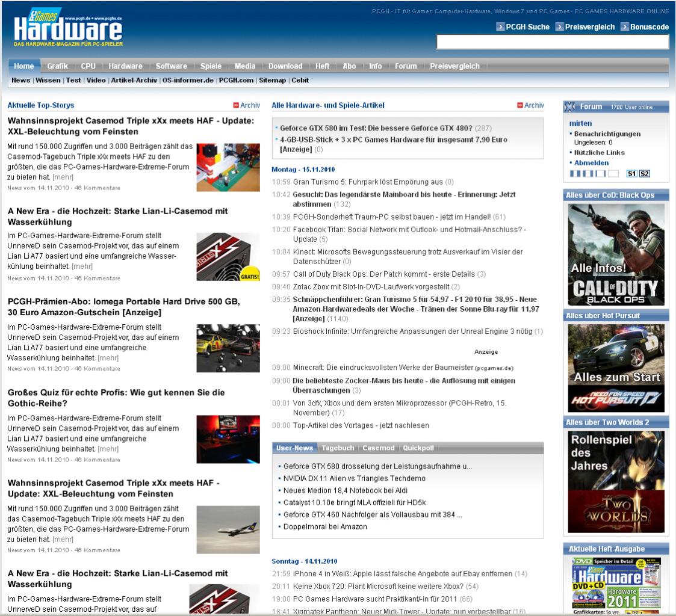This screenshot has height=616, width=676.
Task: Open the Spiele menu item
Action: coord(211,66)
